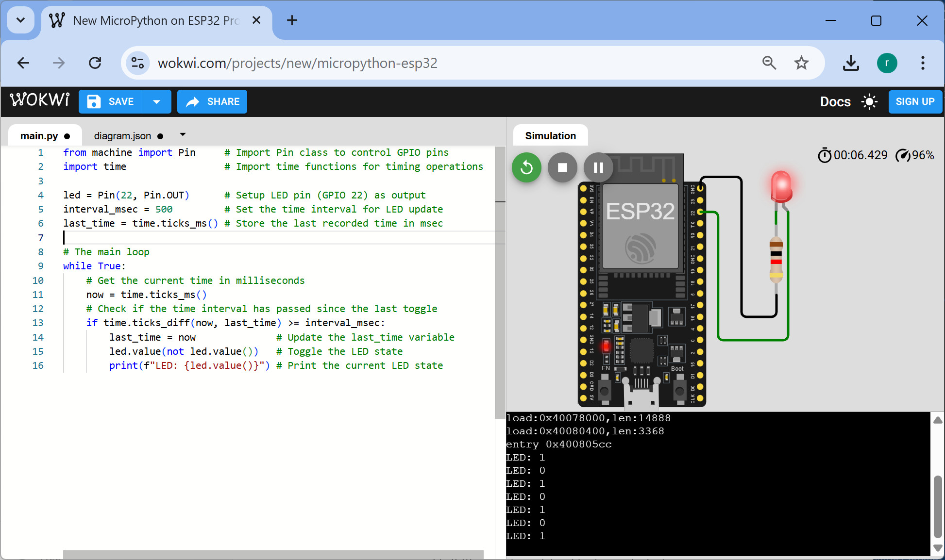The width and height of the screenshot is (945, 560).
Task: Click the simulation speed gauge icon
Action: tap(903, 155)
